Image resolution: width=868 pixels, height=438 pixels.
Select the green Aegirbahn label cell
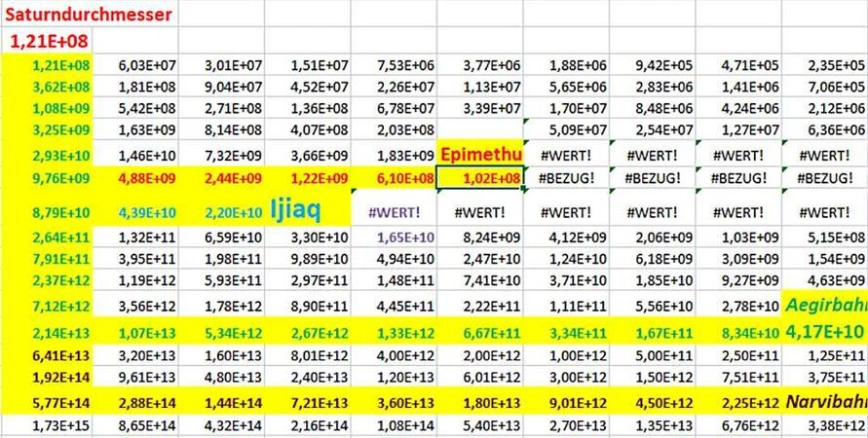tap(824, 306)
